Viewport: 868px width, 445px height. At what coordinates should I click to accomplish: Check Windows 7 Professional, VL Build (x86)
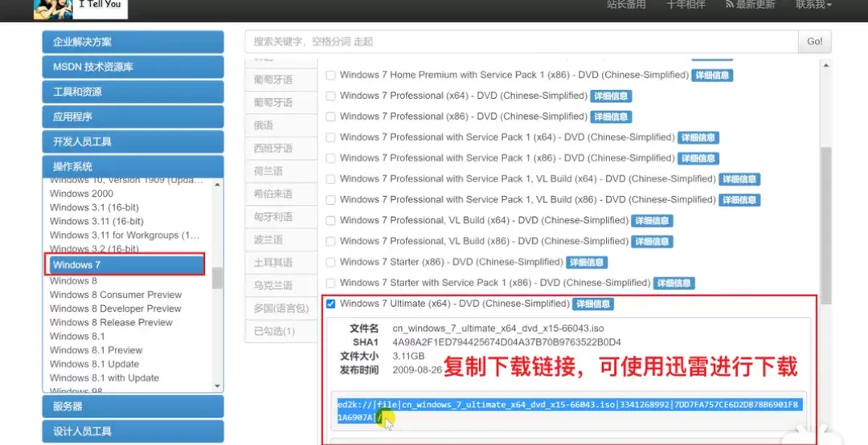pos(330,241)
